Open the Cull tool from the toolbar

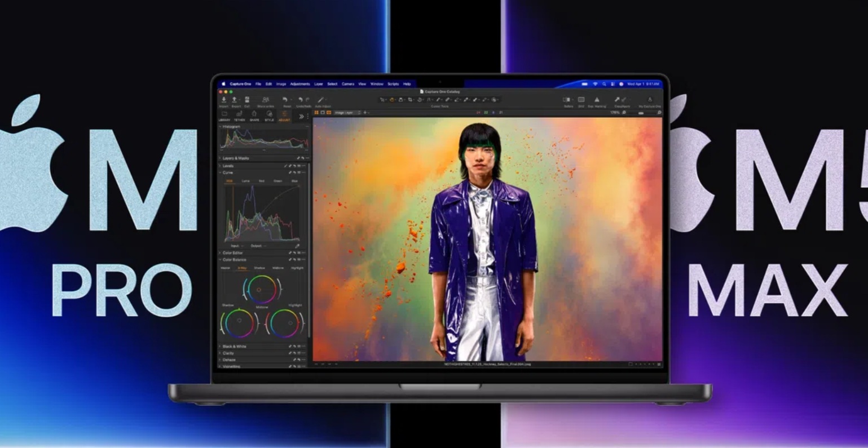tap(247, 100)
